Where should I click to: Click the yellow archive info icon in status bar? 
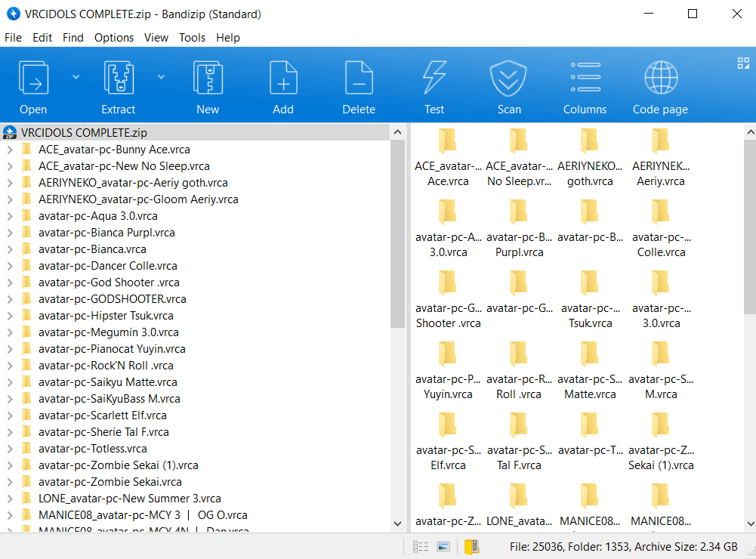click(x=471, y=546)
